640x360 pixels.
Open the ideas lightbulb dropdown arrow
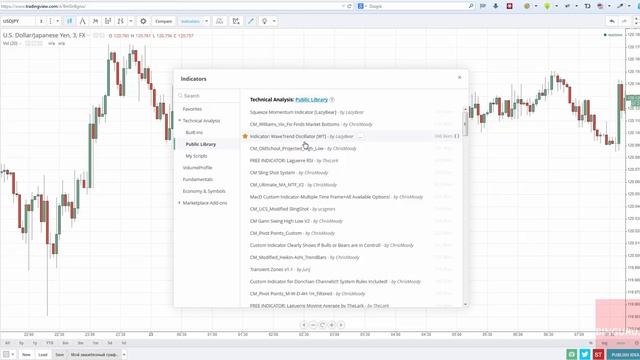click(x=274, y=21)
